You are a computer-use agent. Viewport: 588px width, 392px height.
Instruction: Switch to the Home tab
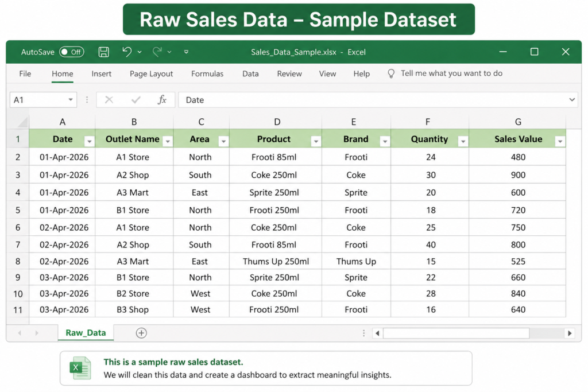pos(62,73)
